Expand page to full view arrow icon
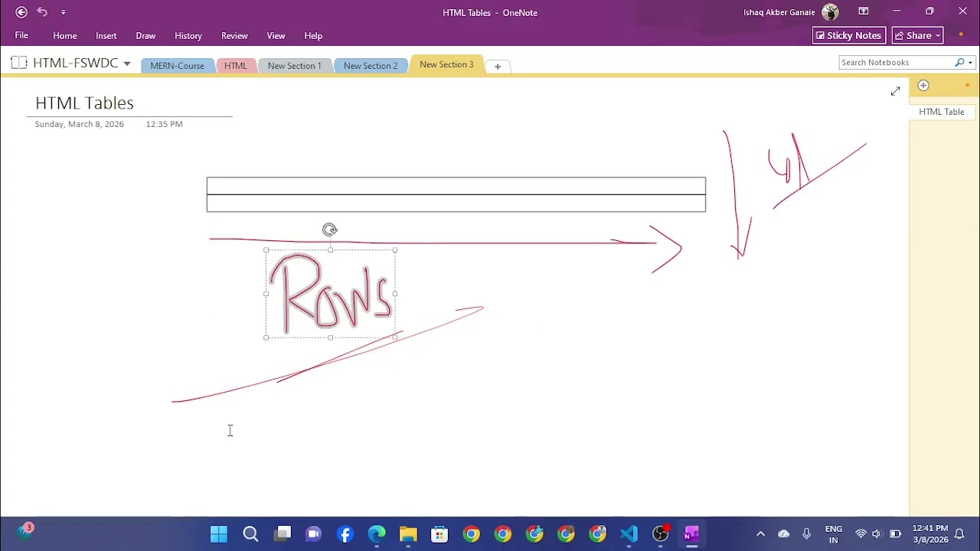The image size is (980, 551). pos(895,92)
